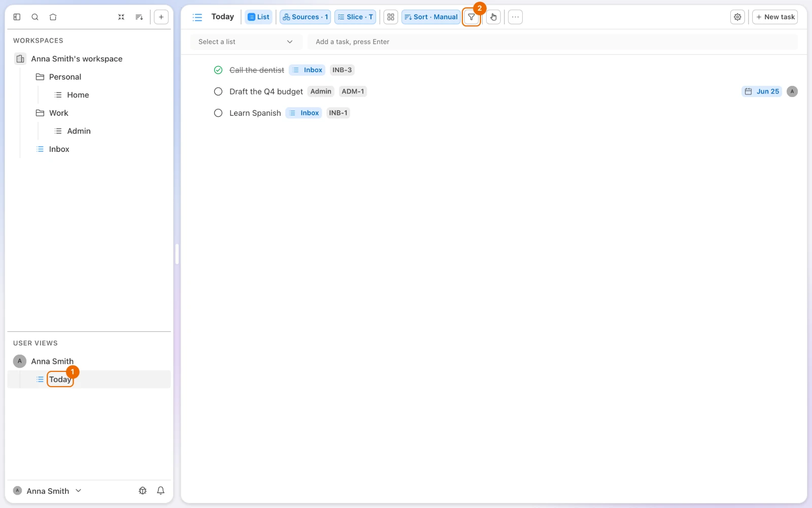Go to the home icon
Image resolution: width=812 pixels, height=508 pixels.
[x=53, y=17]
